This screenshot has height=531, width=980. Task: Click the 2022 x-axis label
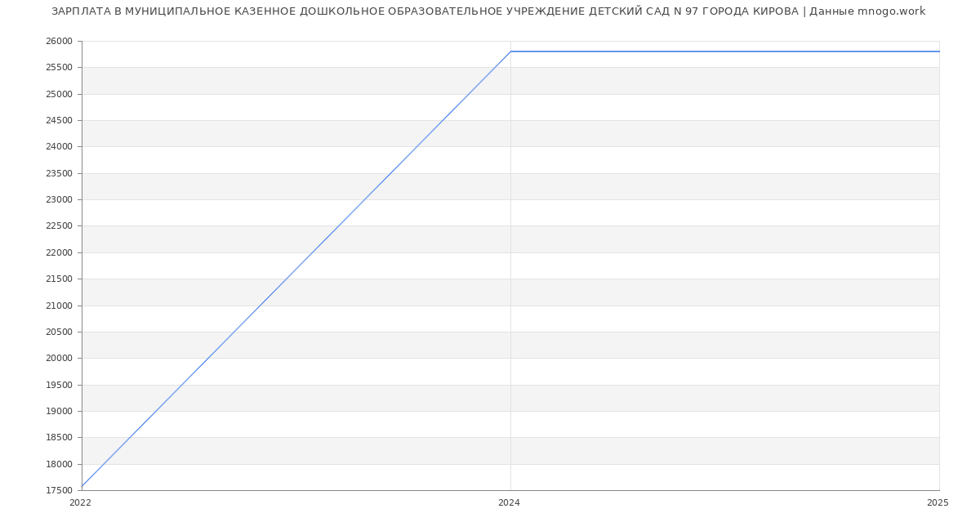[x=80, y=503]
